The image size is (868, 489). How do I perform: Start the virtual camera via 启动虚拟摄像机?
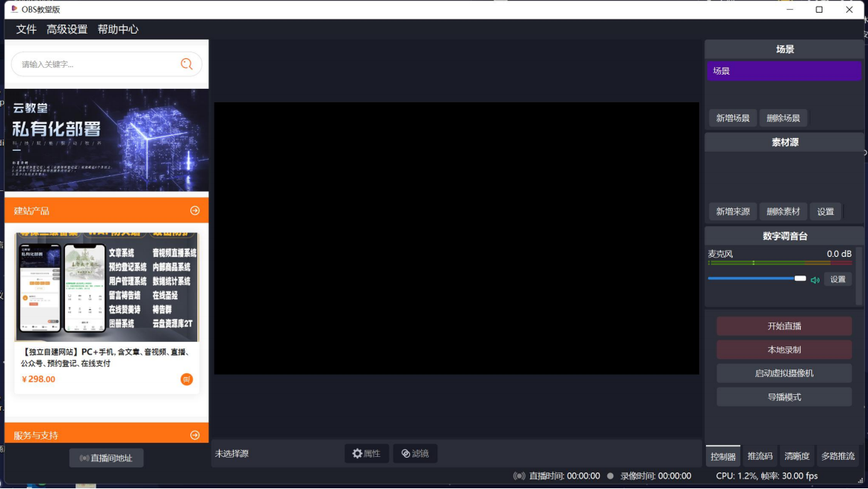point(784,373)
